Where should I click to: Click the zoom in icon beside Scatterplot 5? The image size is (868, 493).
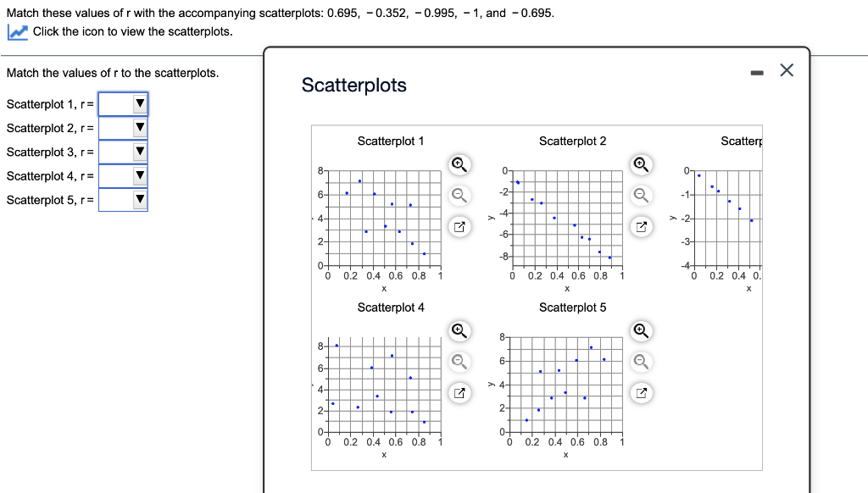[x=642, y=330]
